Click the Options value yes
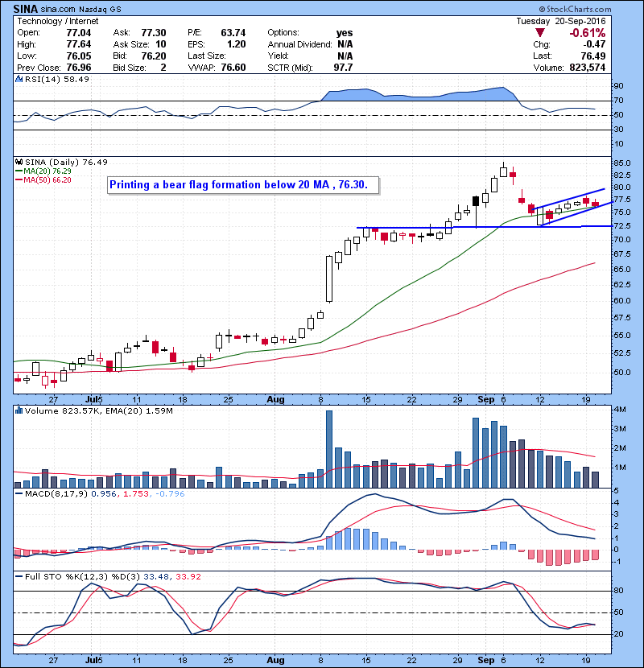 (345, 33)
